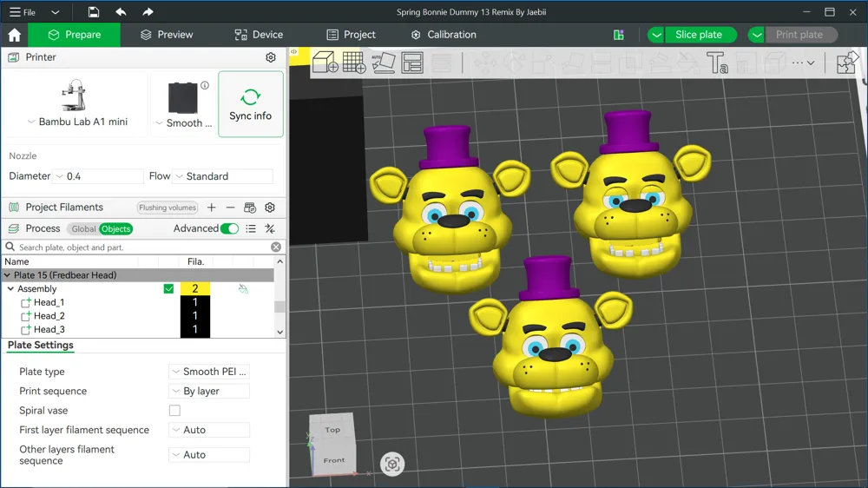Add a project filament with plus

pyautogui.click(x=212, y=208)
